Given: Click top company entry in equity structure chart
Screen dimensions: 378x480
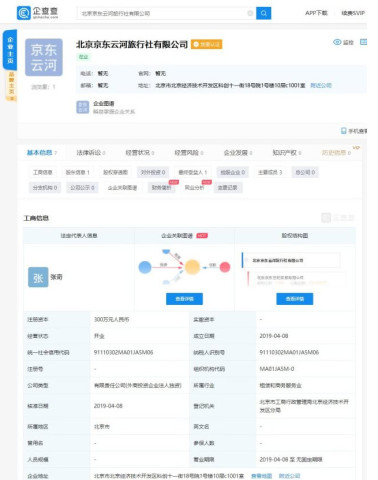Looking at the screenshot, I should click(x=291, y=260).
